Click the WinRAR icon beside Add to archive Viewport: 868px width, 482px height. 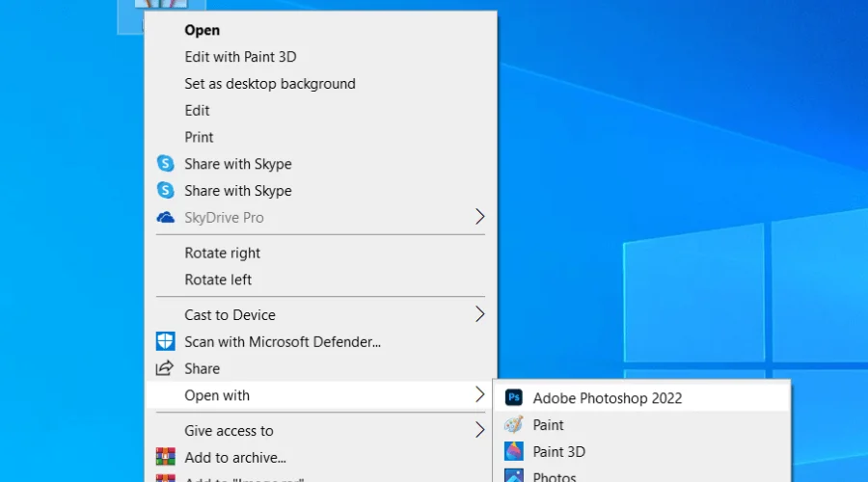[165, 457]
